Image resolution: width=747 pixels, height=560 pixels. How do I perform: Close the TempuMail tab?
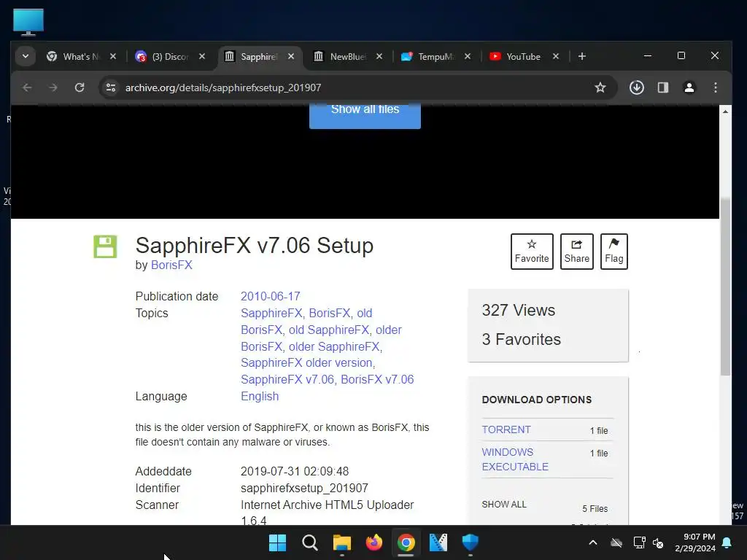(468, 56)
